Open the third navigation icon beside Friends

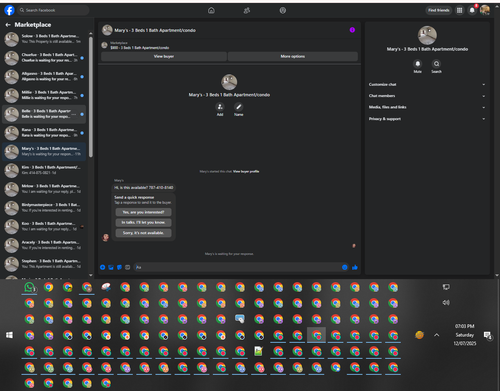pos(283,10)
